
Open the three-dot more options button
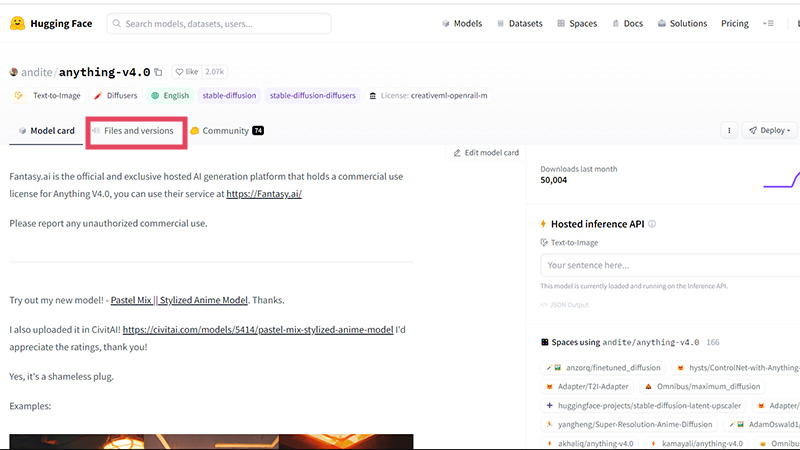(729, 131)
